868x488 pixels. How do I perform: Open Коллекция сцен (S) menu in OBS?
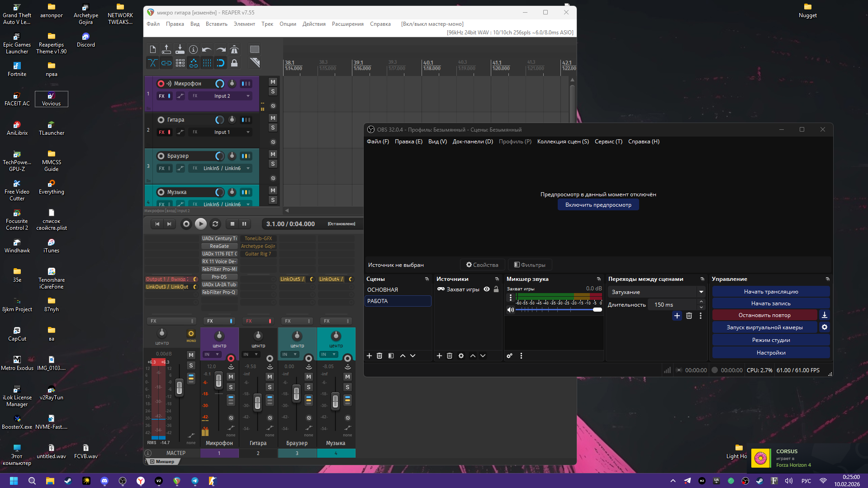tap(563, 142)
